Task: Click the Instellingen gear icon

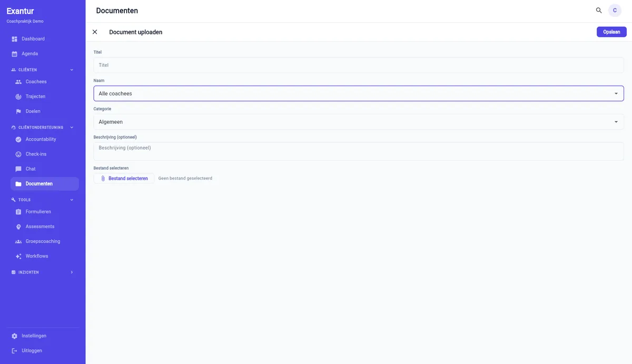Action: (x=15, y=336)
